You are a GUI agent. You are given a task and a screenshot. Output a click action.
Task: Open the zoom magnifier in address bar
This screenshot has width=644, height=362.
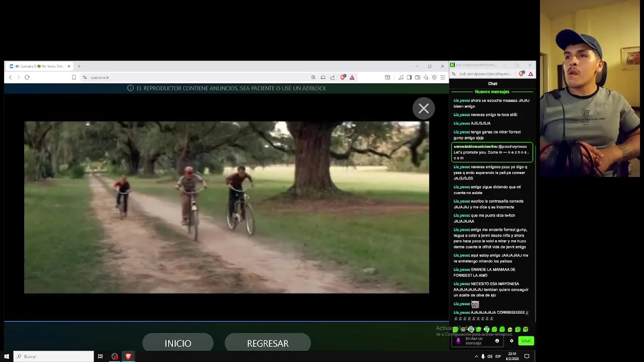(313, 77)
